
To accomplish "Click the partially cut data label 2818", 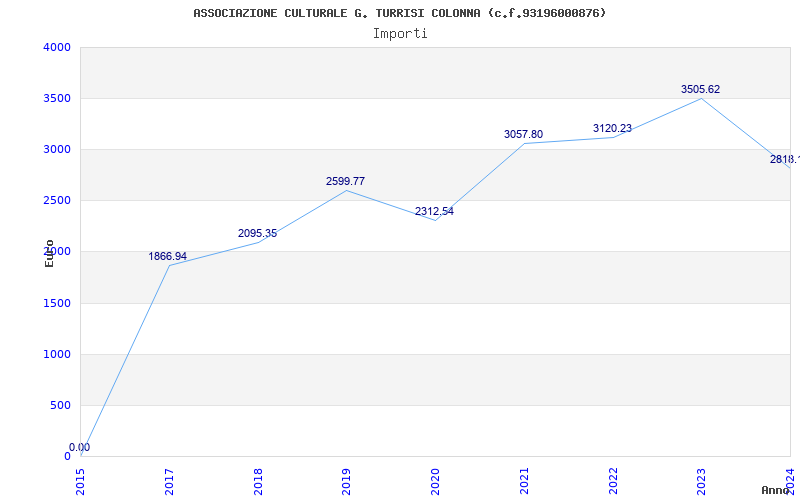I will [785, 159].
